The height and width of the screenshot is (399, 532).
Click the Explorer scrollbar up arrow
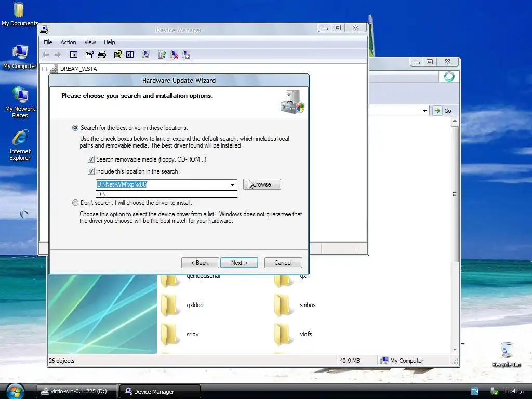coord(455,121)
